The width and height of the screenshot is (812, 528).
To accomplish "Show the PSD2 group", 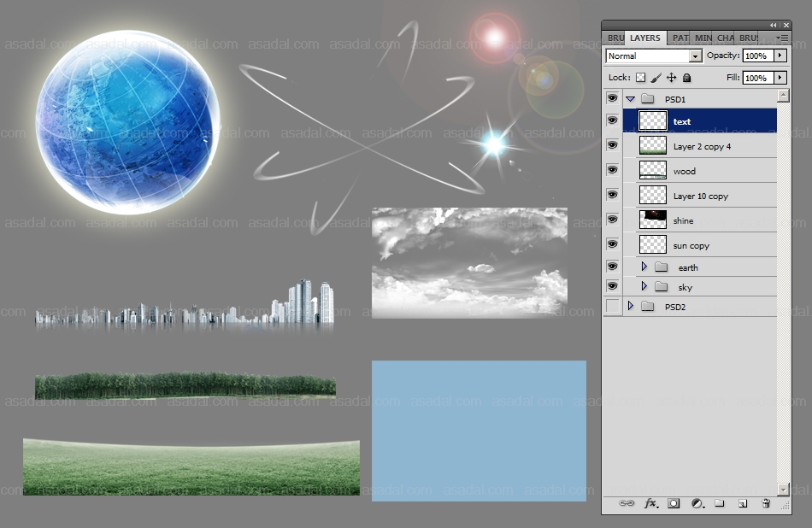I will pyautogui.click(x=612, y=306).
